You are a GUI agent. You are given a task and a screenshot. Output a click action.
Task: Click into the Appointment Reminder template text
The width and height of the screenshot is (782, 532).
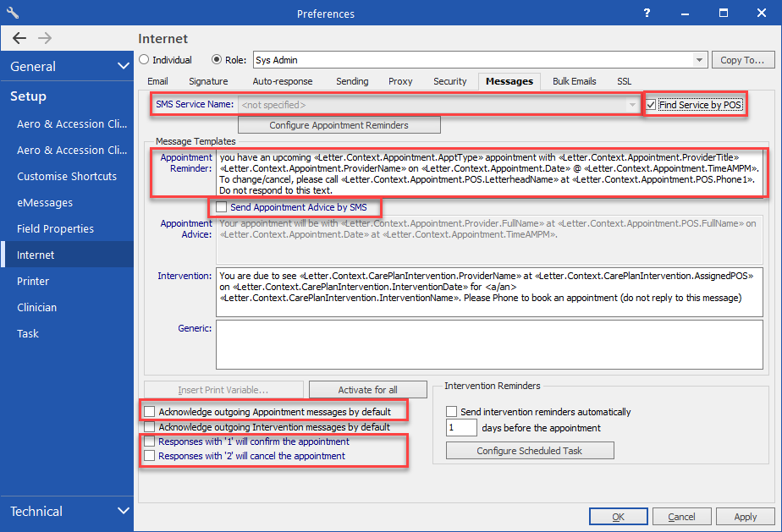489,173
